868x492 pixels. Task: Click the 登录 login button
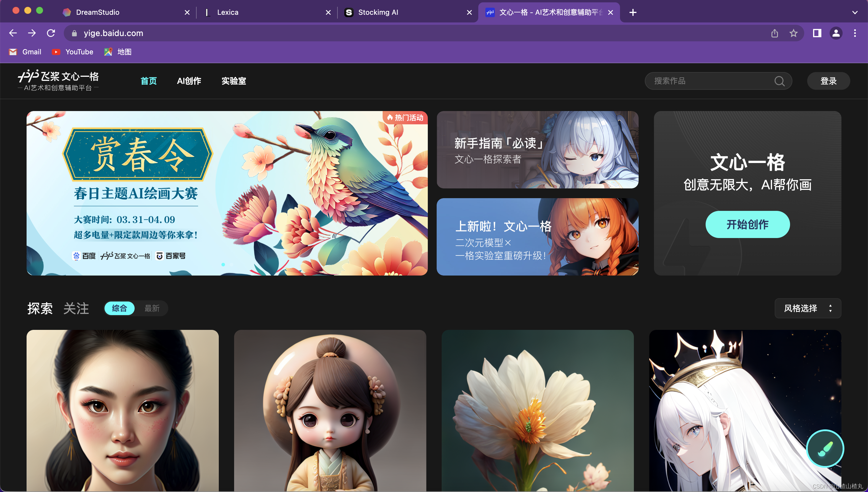pyautogui.click(x=828, y=81)
